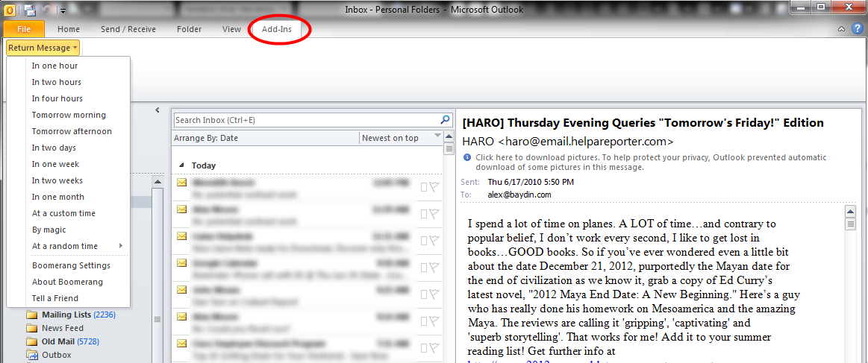Open the Outbox folder
The height and width of the screenshot is (363, 868).
point(49,355)
